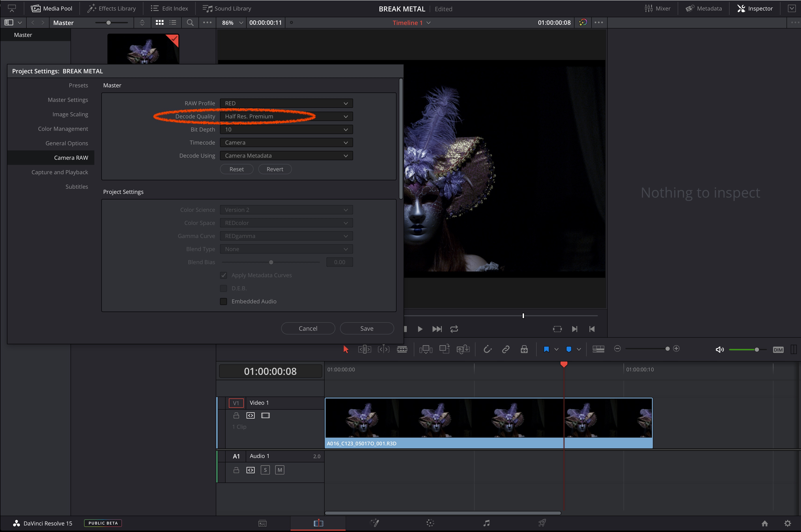
Task: Click the Insert Clip icon
Action: [425, 349]
